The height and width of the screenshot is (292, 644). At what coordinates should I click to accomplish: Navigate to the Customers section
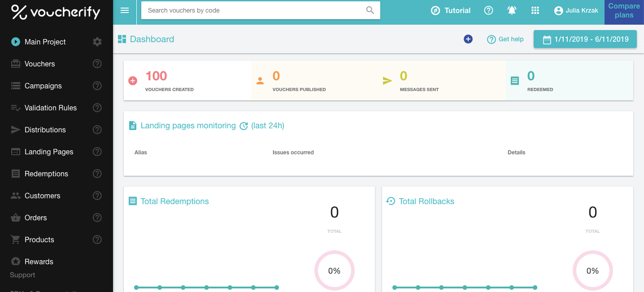pyautogui.click(x=43, y=196)
